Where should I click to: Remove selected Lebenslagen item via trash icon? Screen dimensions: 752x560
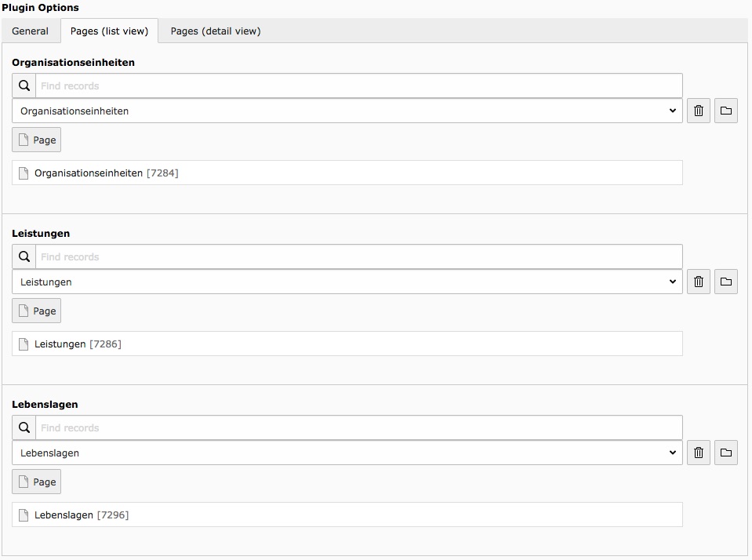tap(699, 453)
